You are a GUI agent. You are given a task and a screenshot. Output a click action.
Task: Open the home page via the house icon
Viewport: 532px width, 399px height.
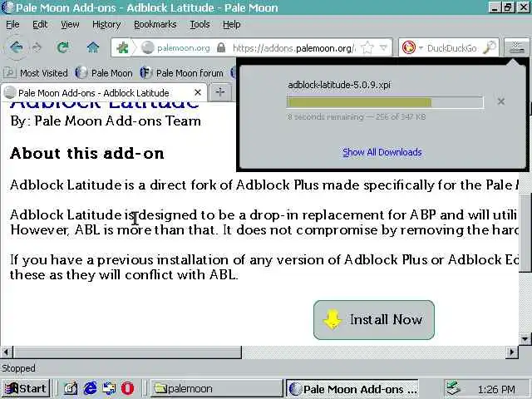pyautogui.click(x=92, y=47)
